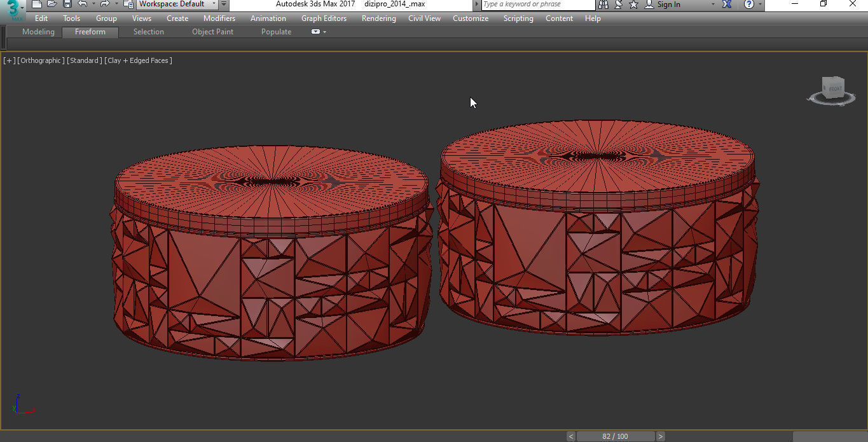Viewport: 868px width, 442px height.
Task: Open the Tools menu
Action: pos(71,18)
